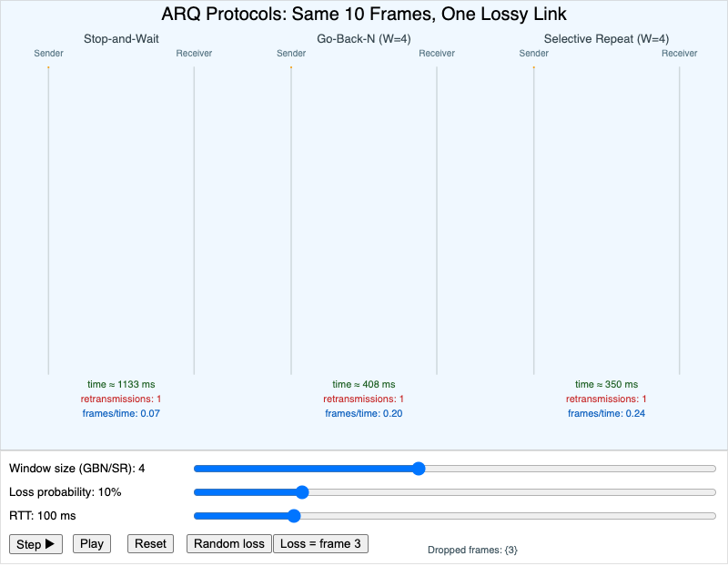
Task: Start the simulation with Play
Action: pos(92,544)
